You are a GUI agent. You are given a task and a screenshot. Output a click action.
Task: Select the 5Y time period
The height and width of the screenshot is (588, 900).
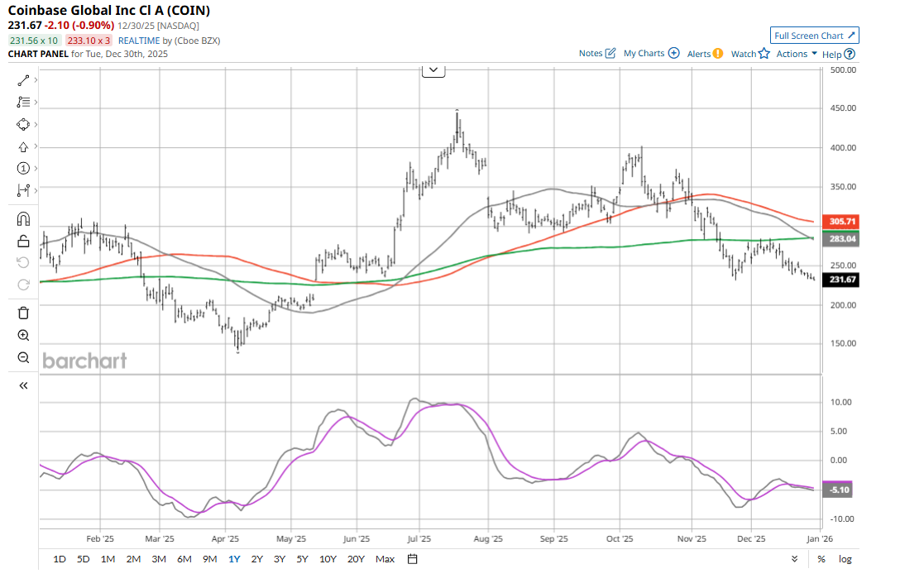(302, 559)
